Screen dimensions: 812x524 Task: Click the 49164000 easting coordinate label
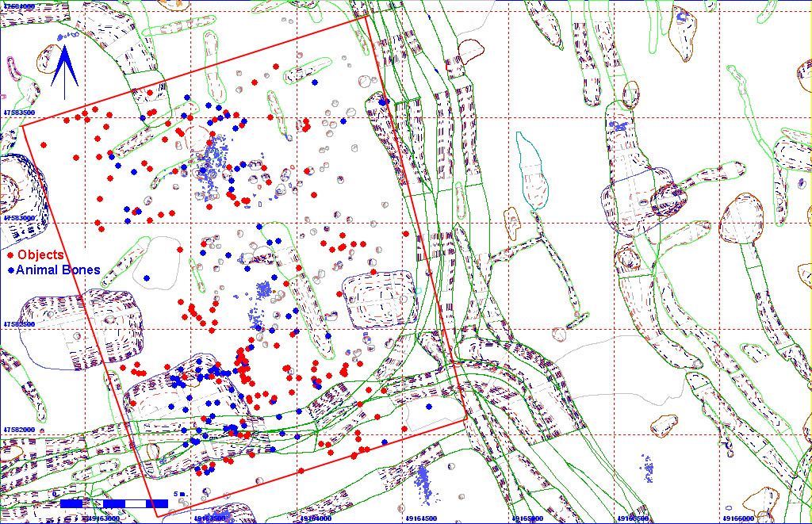pyautogui.click(x=313, y=518)
